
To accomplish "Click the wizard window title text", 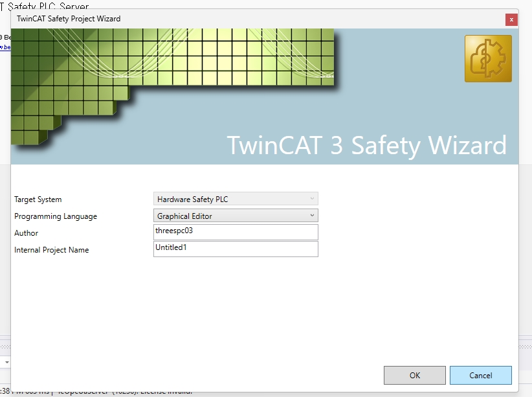I will (x=69, y=19).
